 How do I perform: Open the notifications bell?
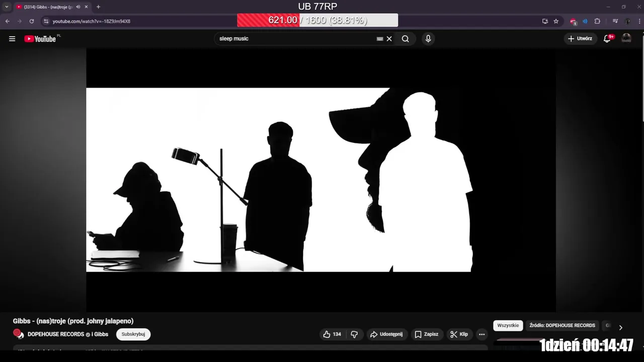607,39
